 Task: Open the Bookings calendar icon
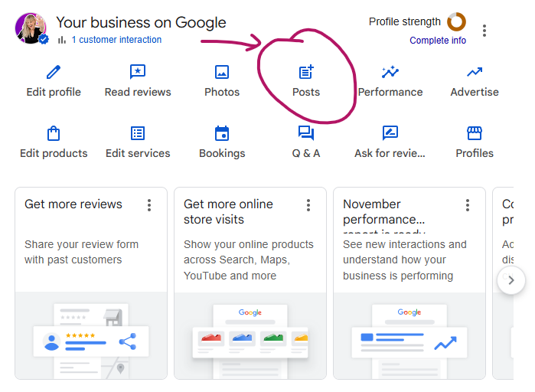222,133
